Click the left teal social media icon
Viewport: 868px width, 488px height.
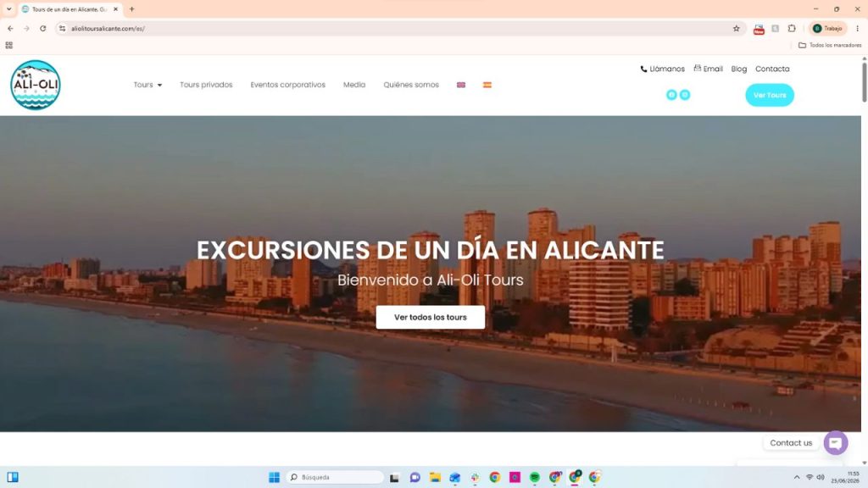[671, 95]
